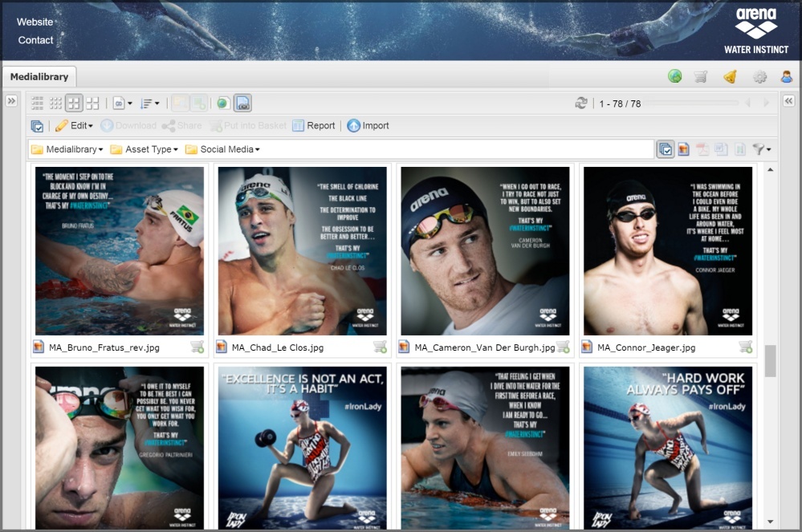Image resolution: width=802 pixels, height=532 pixels.
Task: Click the Contact link in header
Action: click(x=35, y=40)
